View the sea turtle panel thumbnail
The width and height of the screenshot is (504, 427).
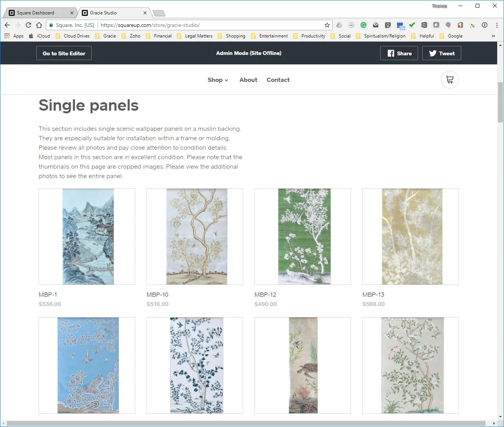point(303,365)
